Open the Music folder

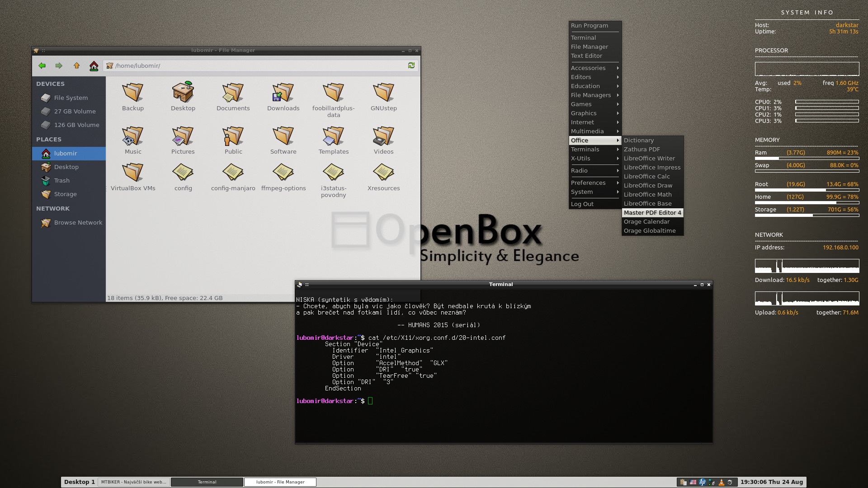click(133, 140)
